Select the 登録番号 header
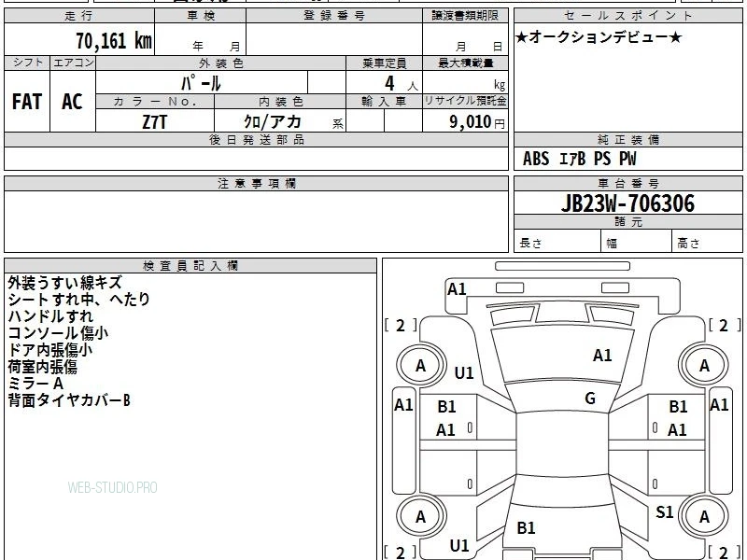This screenshot has width=747, height=560. pyautogui.click(x=334, y=16)
